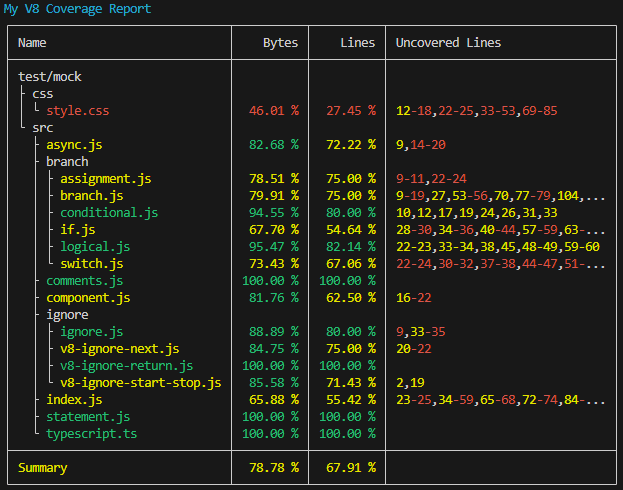This screenshot has width=623, height=490.
Task: Select async.js in the tree
Action: pyautogui.click(x=74, y=145)
